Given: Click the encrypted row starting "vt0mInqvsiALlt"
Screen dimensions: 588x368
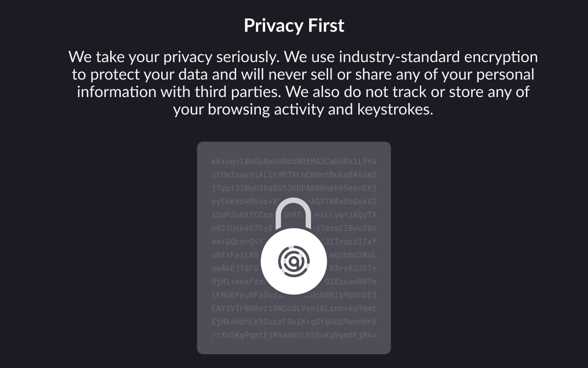Looking at the screenshot, I should tap(294, 175).
